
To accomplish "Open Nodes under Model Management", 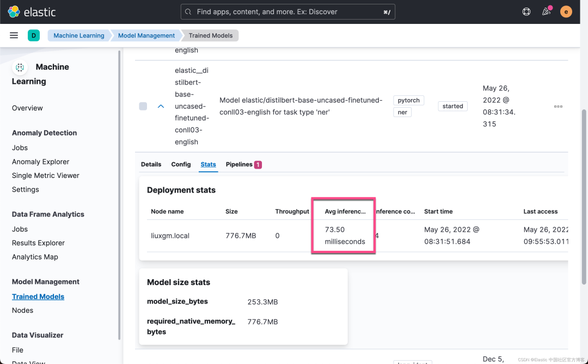I will [x=22, y=310].
